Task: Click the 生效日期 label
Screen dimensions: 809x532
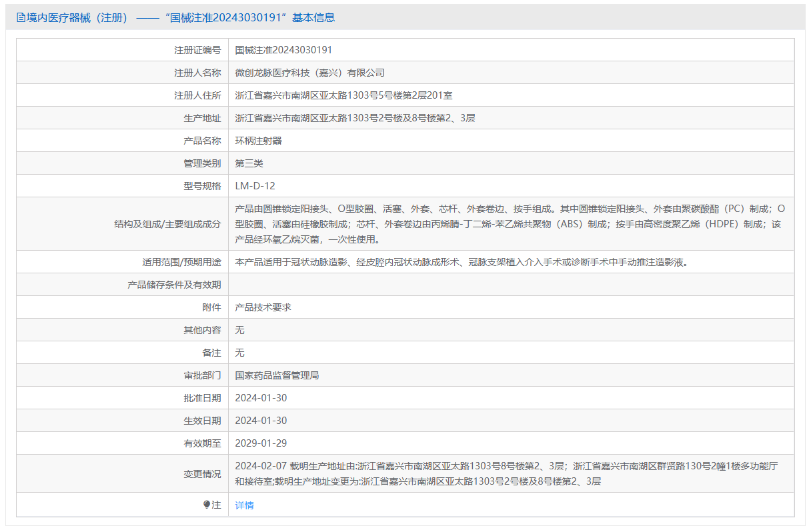Action: pyautogui.click(x=202, y=421)
